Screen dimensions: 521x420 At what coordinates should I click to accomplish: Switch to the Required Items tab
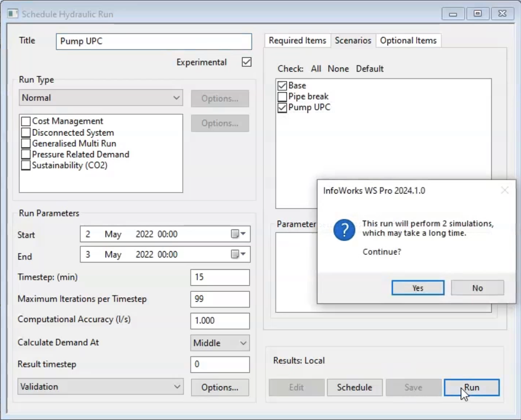297,40
